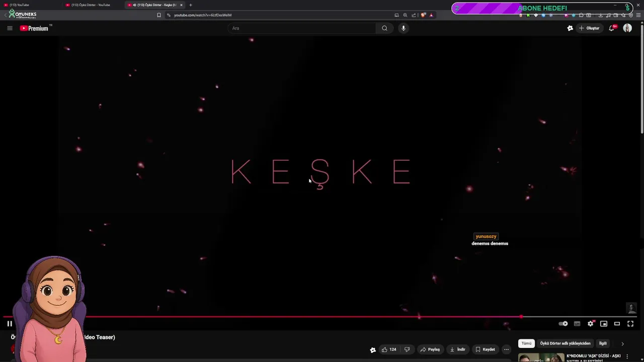The width and height of the screenshot is (644, 362).
Task: Enter fullscreen mode
Action: (x=630, y=324)
